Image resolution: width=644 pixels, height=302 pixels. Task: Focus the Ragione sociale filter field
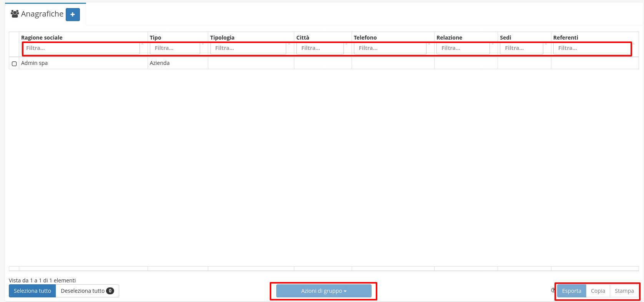(x=81, y=48)
